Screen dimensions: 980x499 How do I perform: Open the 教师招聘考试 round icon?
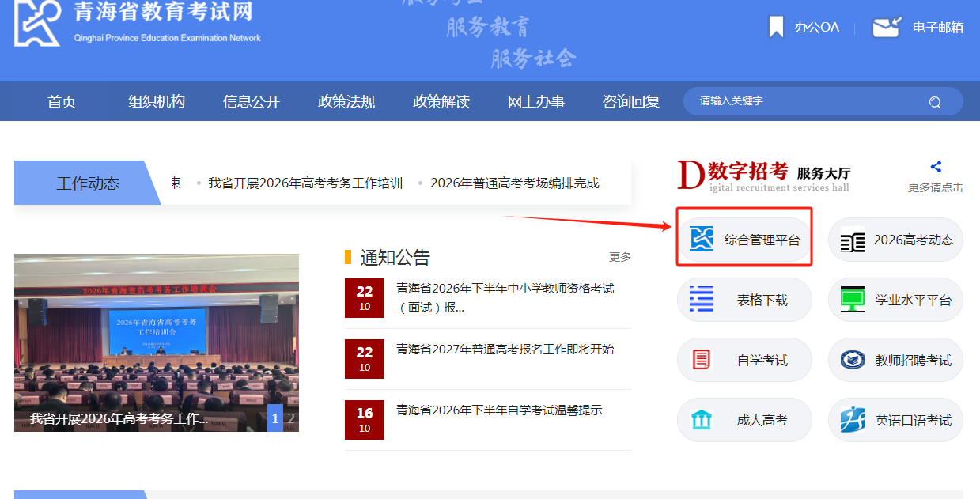pyautogui.click(x=853, y=360)
